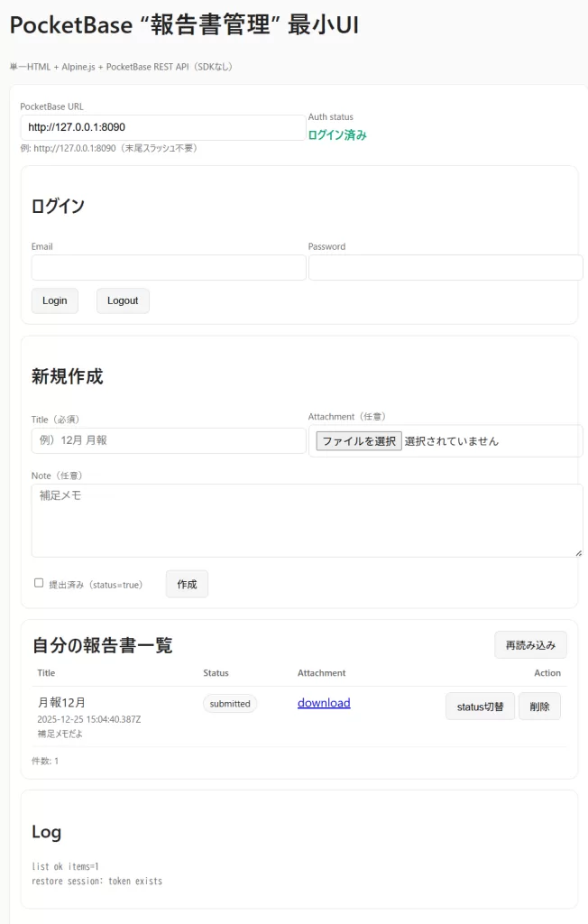Click the 再読み込み button
The image size is (588, 924).
530,645
